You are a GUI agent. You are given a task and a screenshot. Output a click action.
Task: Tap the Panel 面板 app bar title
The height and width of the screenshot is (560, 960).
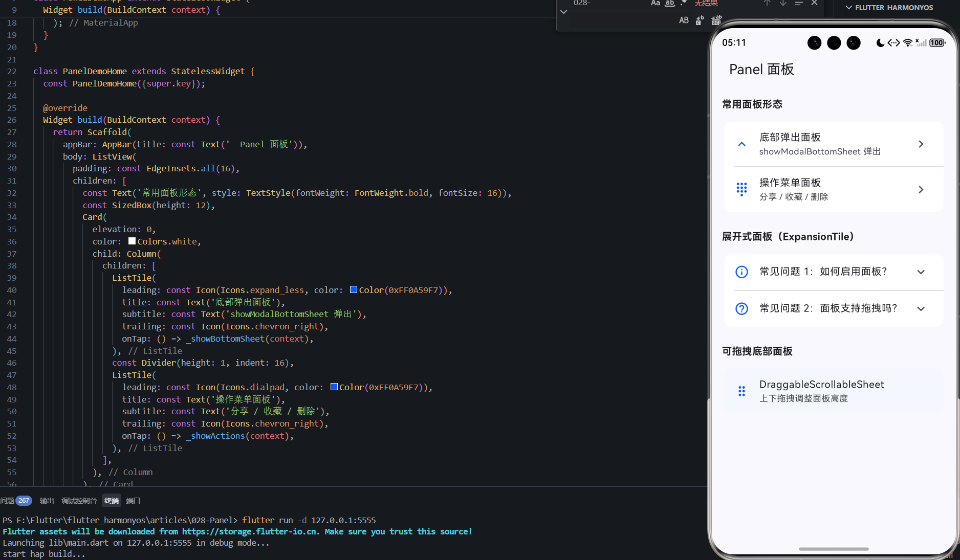coord(761,70)
